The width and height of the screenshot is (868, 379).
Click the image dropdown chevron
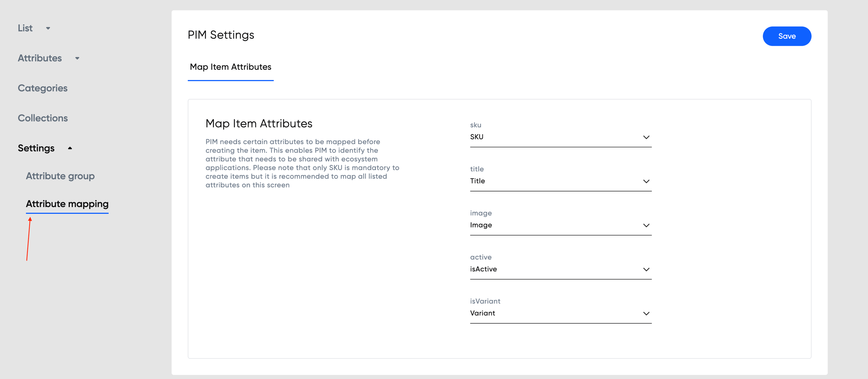tap(646, 225)
